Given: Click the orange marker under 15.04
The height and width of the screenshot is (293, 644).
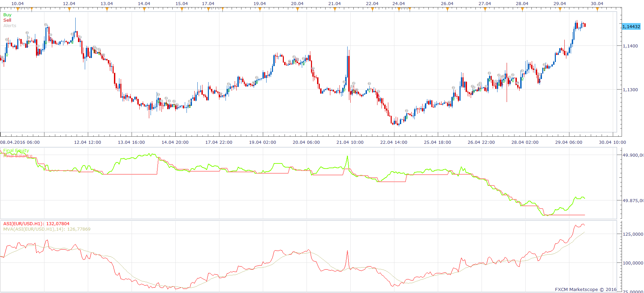Looking at the screenshot, I should (182, 9).
